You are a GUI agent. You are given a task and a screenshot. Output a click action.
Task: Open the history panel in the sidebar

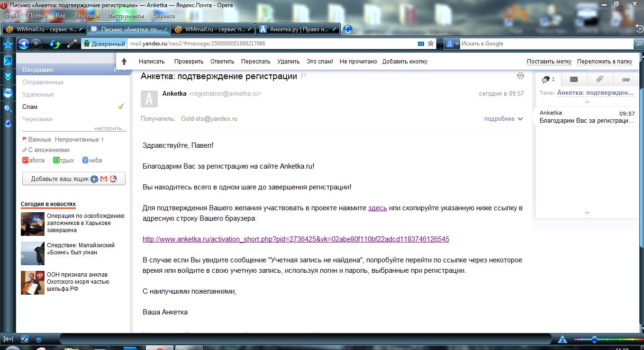(x=8, y=93)
